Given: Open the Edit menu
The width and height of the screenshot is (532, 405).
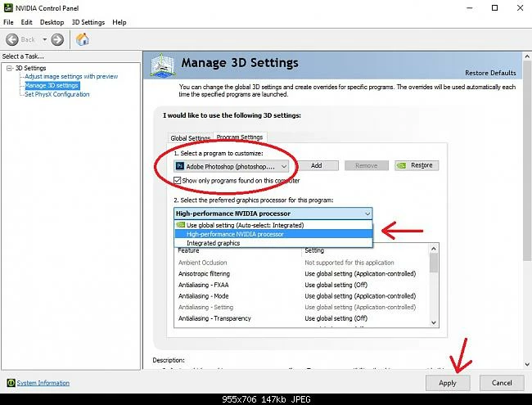Looking at the screenshot, I should (26, 22).
